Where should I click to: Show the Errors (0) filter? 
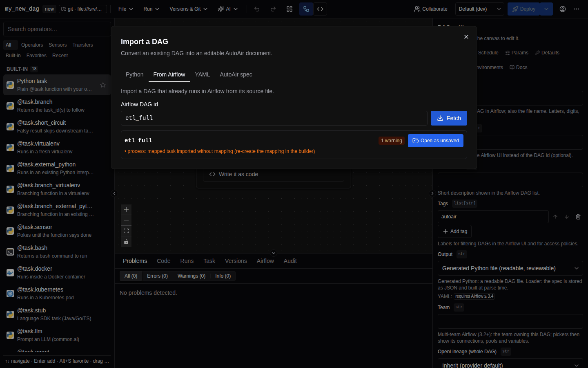(x=158, y=276)
